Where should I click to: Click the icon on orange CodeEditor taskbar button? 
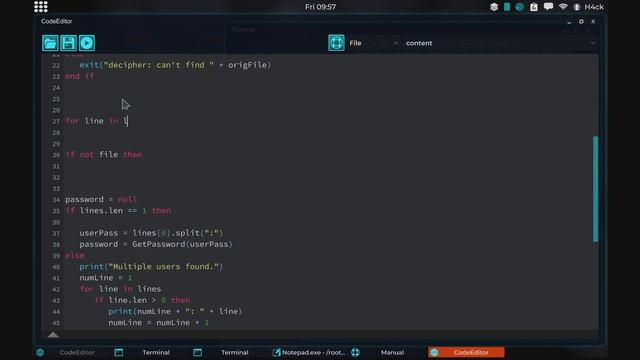434,352
